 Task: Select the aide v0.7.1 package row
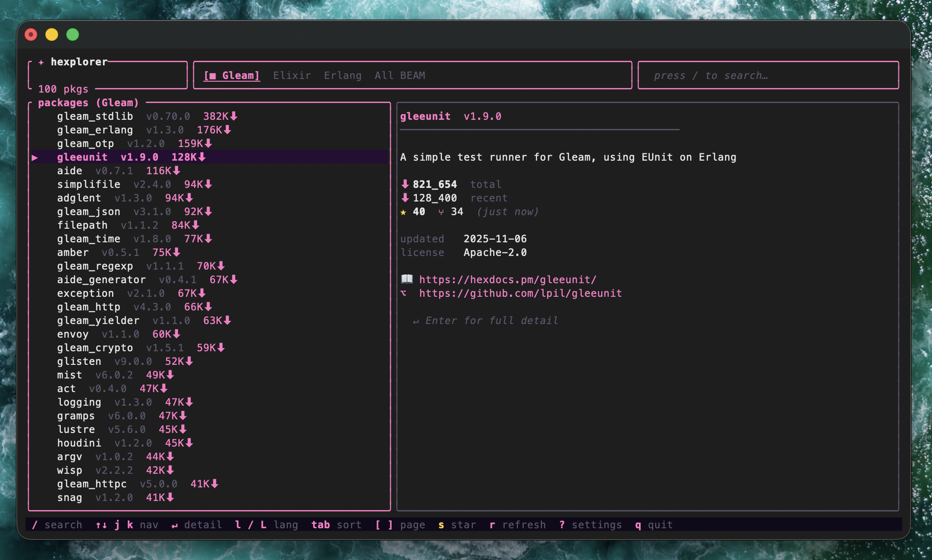coord(210,171)
